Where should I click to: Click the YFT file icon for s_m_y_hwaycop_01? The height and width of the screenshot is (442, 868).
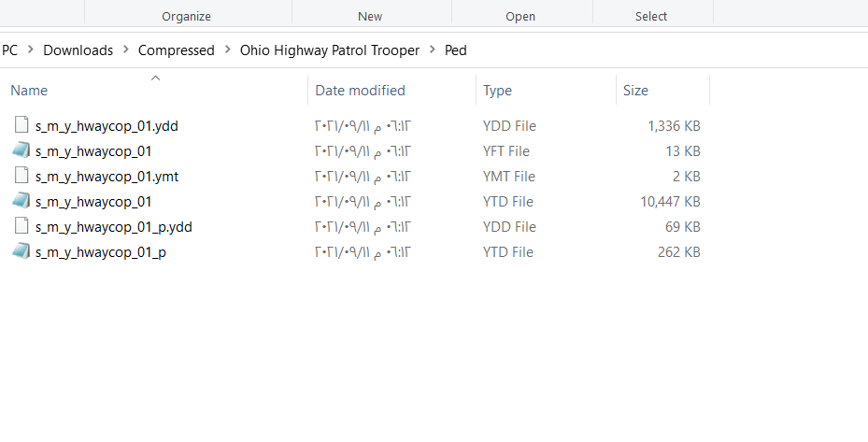click(21, 150)
